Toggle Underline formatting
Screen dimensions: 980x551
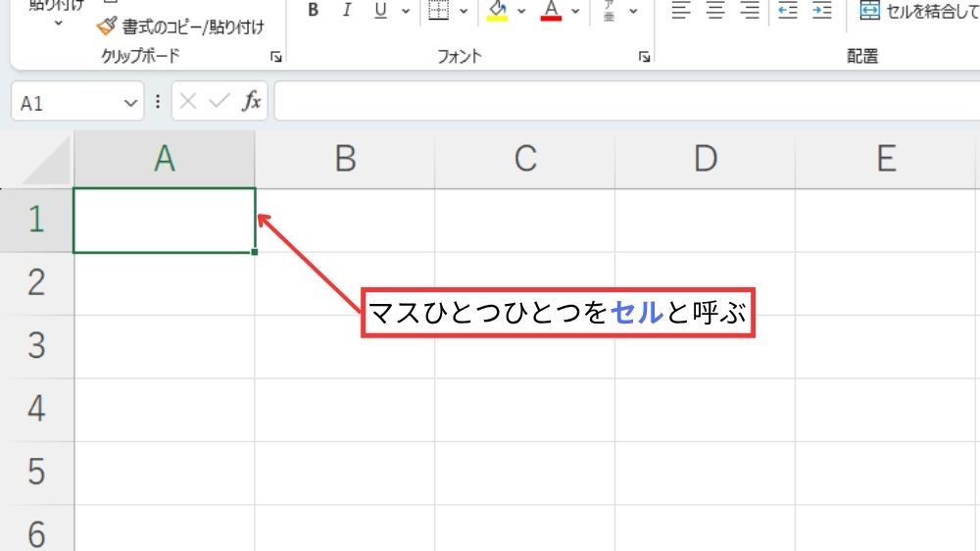click(x=380, y=11)
